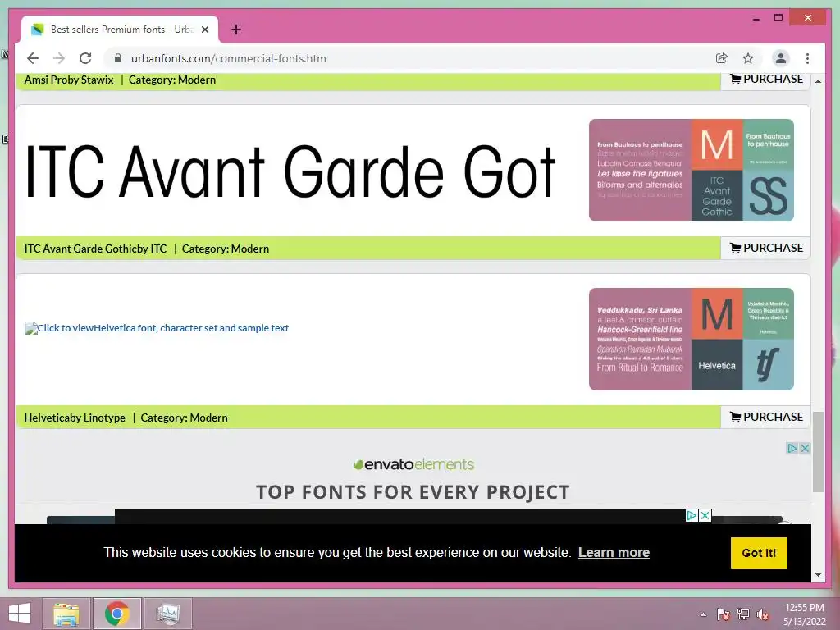This screenshot has height=630, width=840.
Task: Open clock showing 12:55 PM
Action: coord(805,614)
